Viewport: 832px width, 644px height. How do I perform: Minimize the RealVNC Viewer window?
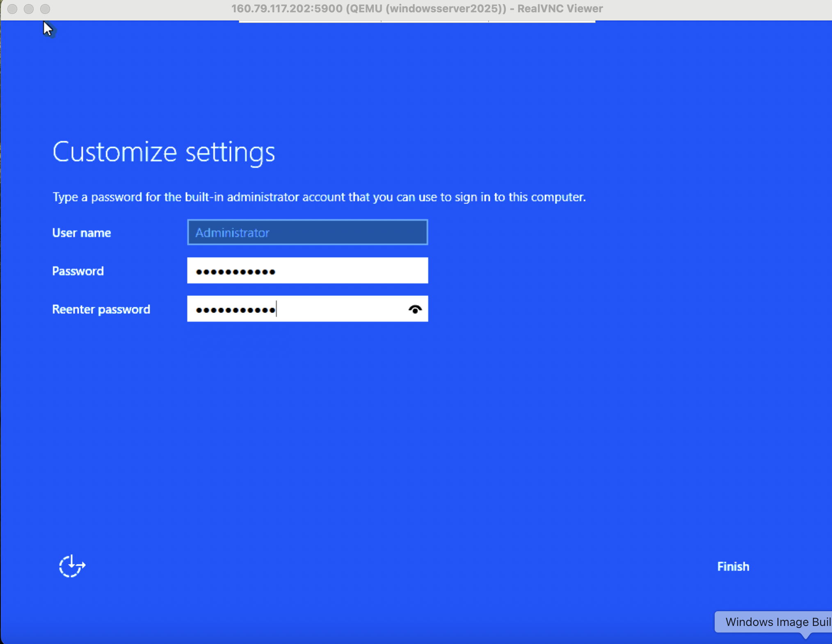pos(29,8)
